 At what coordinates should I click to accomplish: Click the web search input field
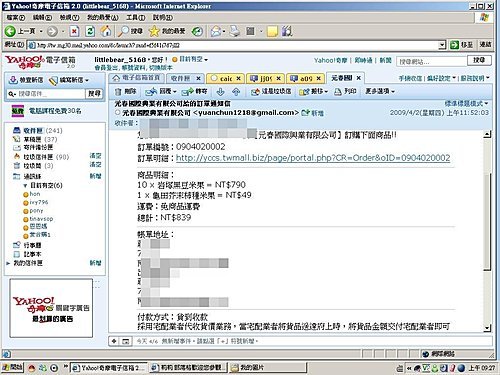431,61
